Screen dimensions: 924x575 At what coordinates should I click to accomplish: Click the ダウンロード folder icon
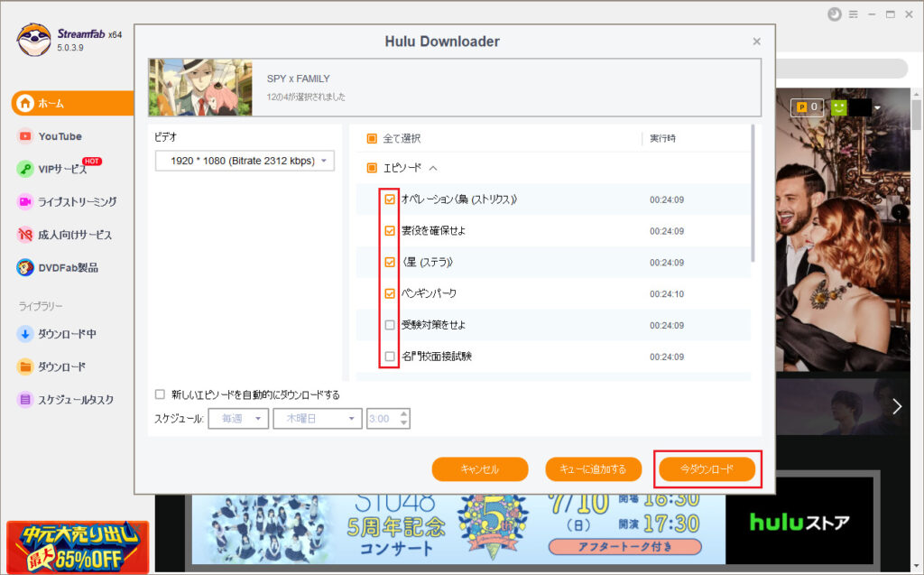[x=24, y=366]
